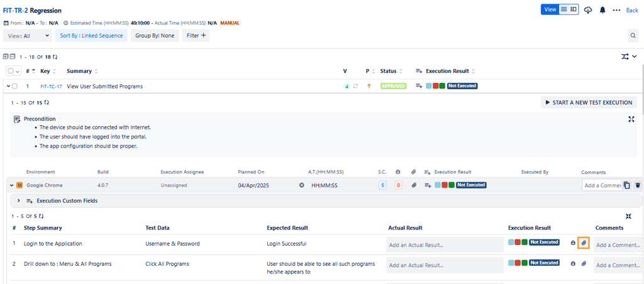
Task: Click the shuffle icon above the table
Action: [625, 57]
